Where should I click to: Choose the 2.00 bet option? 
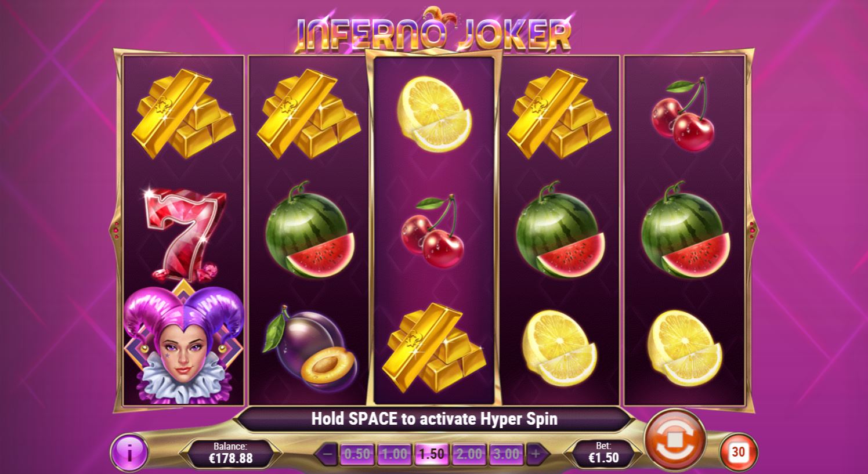point(468,454)
